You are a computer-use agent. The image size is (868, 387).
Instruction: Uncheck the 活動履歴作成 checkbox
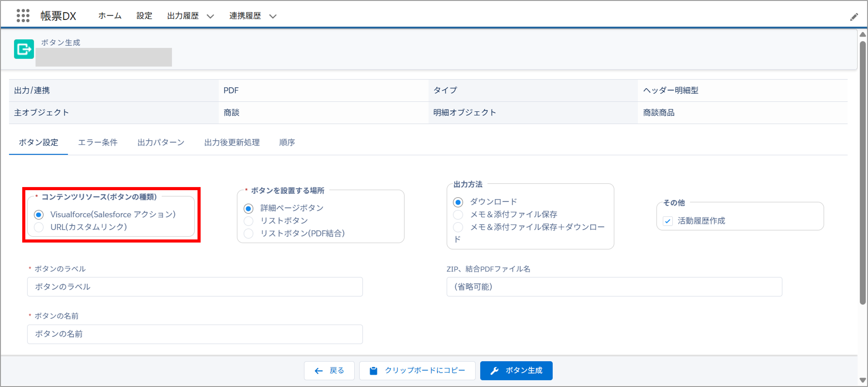(x=668, y=221)
